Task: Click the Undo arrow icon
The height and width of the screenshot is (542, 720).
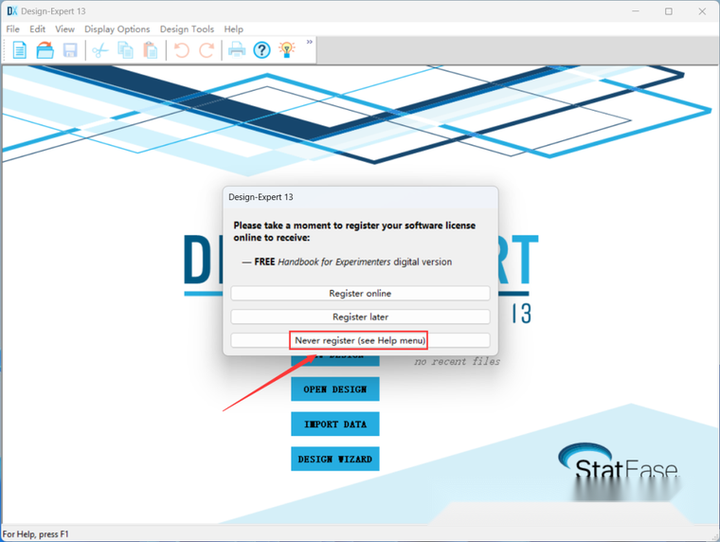Action: point(182,50)
